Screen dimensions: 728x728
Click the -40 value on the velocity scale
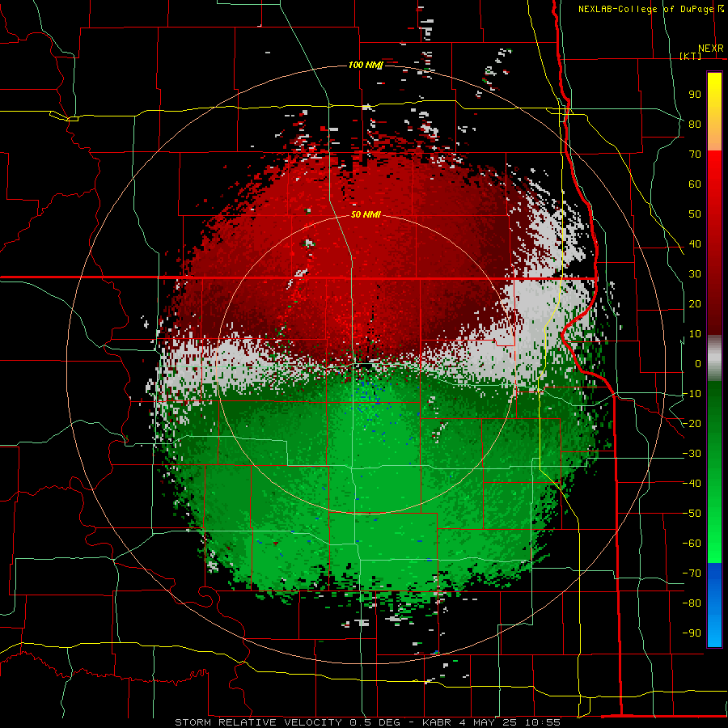coord(692,484)
